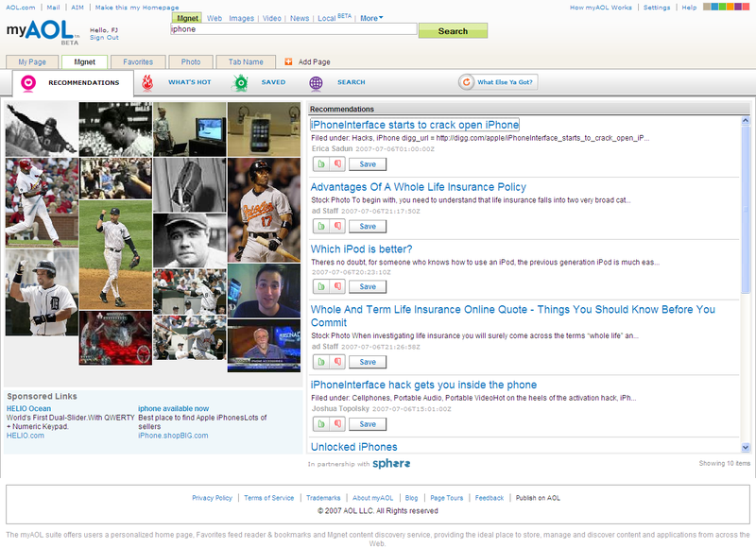
Task: Click the recommendations scrollbar down arrow
Action: tap(746, 447)
